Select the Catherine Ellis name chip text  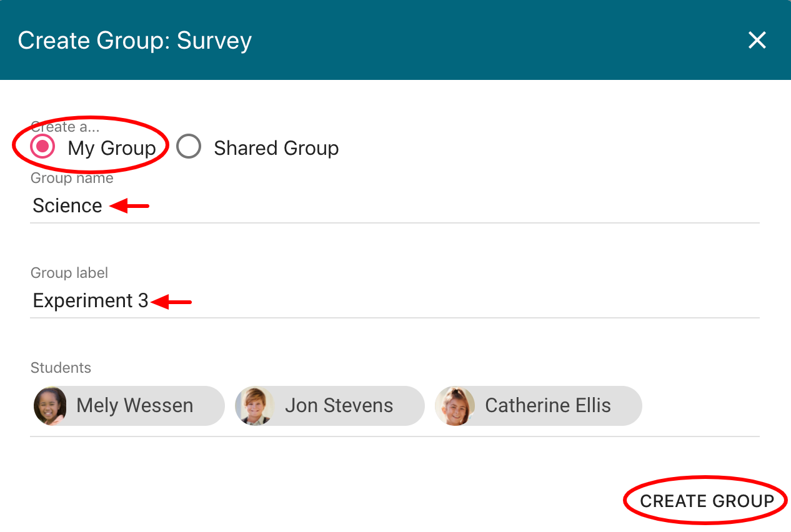[x=548, y=406]
